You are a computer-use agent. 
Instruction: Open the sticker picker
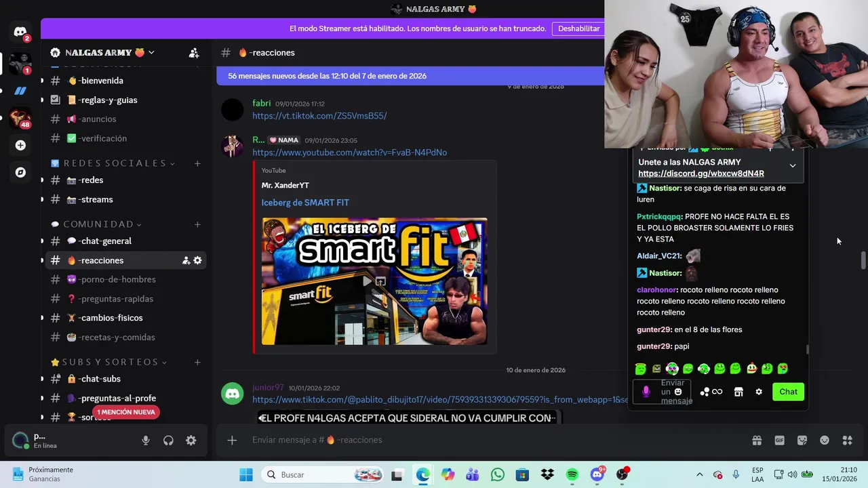[x=802, y=440]
